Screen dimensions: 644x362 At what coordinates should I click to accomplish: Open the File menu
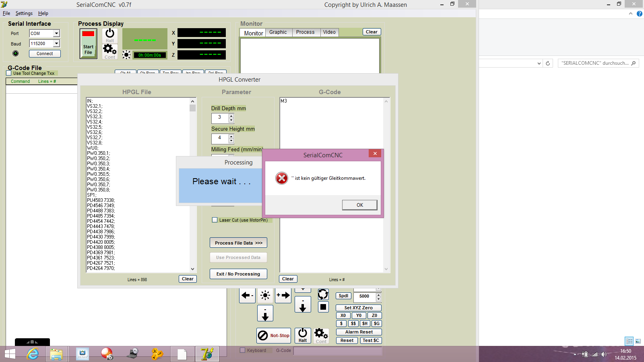6,13
